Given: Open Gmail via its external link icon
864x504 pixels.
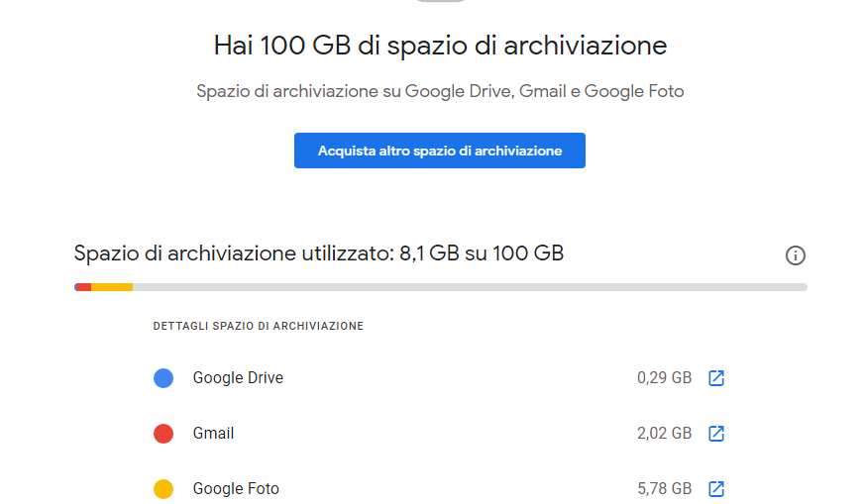Looking at the screenshot, I should click(x=715, y=434).
